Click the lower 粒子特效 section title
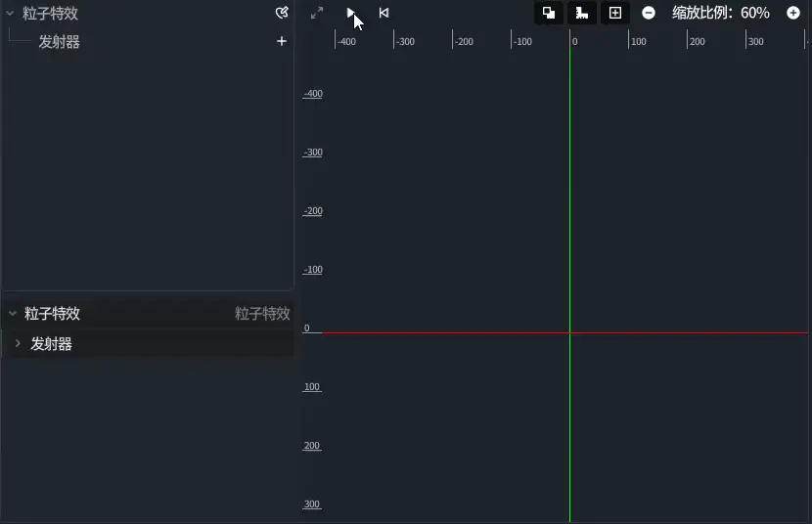Image resolution: width=812 pixels, height=524 pixels. (x=52, y=313)
